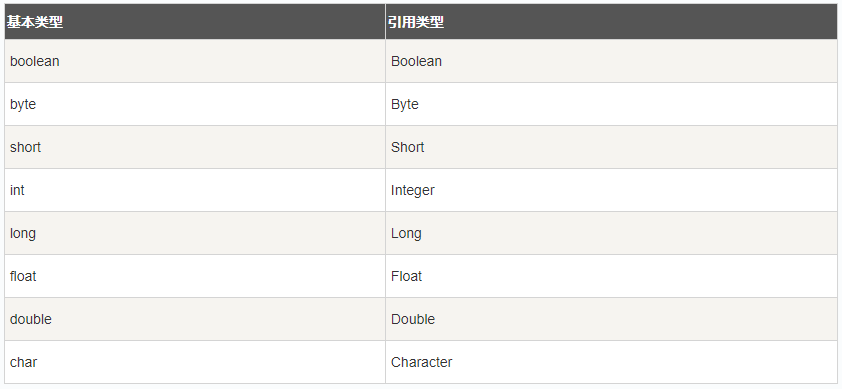Viewport: 842px width, 389px height.
Task: Click the char to Character row
Action: pos(421,362)
